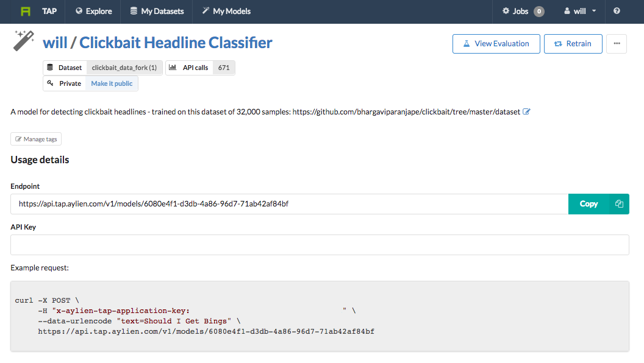Click the green TAP logo icon

pyautogui.click(x=26, y=11)
